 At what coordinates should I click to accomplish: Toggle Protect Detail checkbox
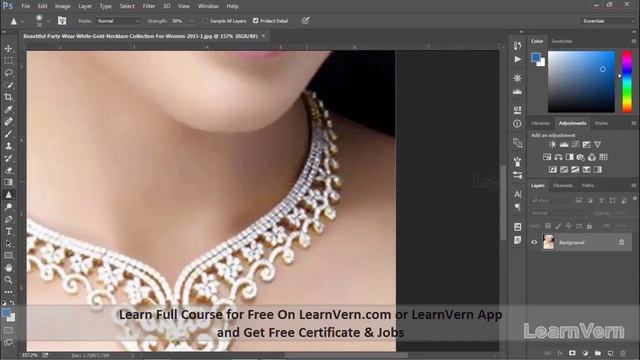point(256,21)
